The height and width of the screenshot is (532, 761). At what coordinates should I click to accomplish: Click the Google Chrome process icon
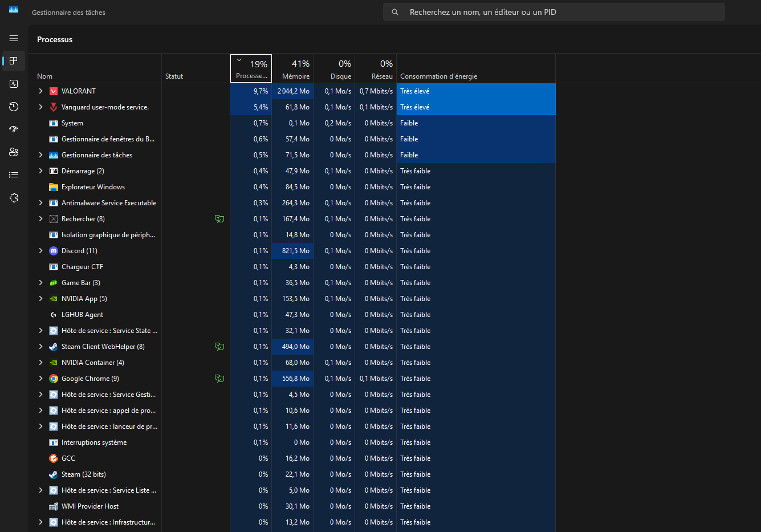[x=54, y=379]
